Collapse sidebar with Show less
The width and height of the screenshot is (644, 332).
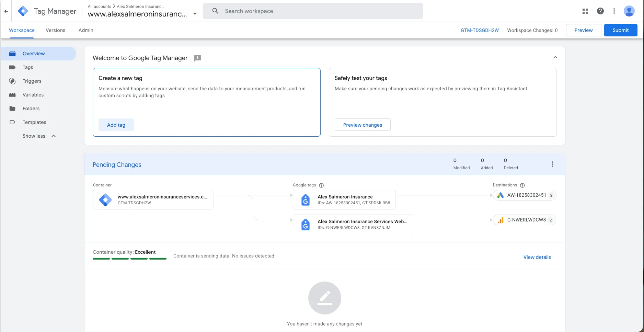coord(39,136)
